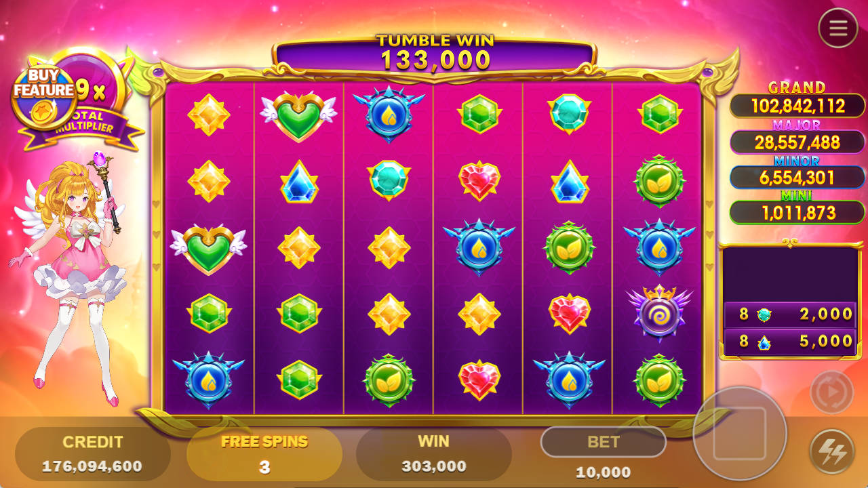This screenshot has width=868, height=488.
Task: Click the teal gem win entry 2,000
Action: [790, 314]
